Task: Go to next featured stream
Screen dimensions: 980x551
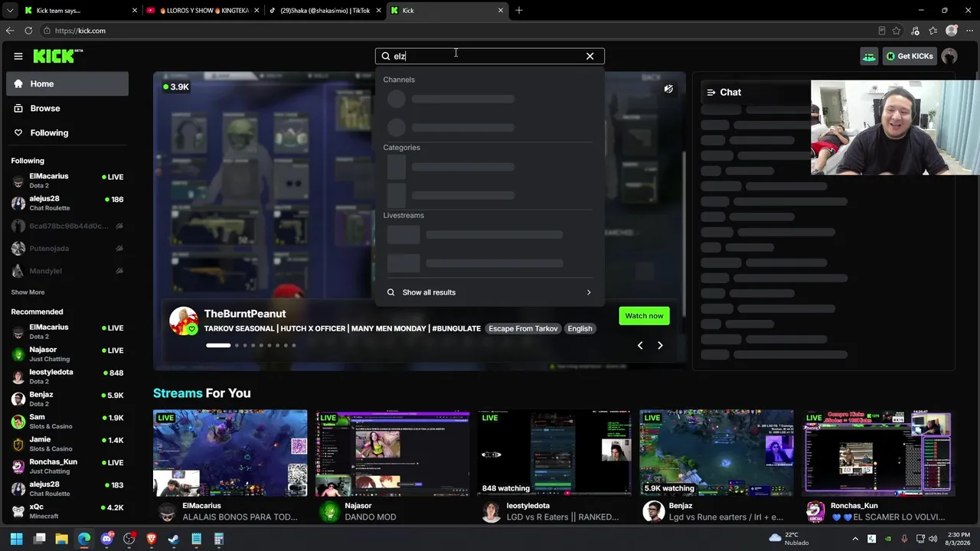Action: coord(660,345)
